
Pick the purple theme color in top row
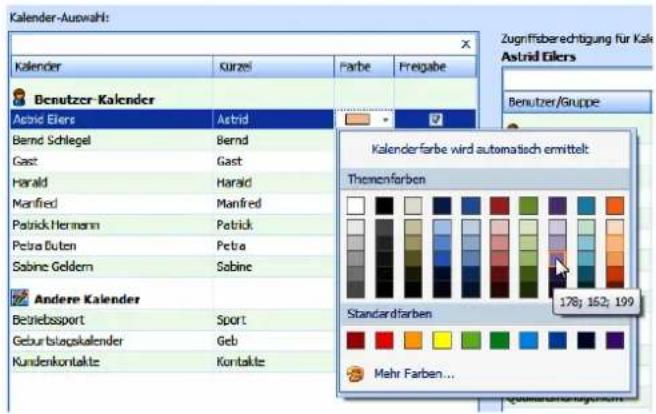click(557, 206)
